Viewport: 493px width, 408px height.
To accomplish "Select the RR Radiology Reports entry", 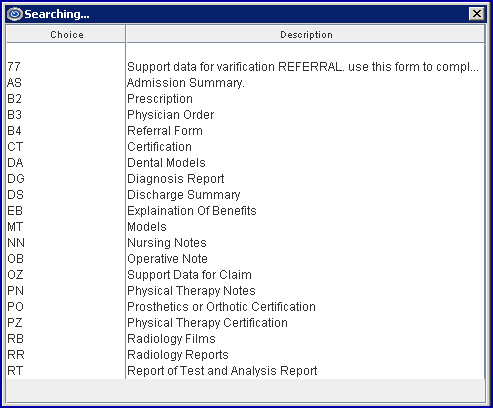I will point(246,355).
